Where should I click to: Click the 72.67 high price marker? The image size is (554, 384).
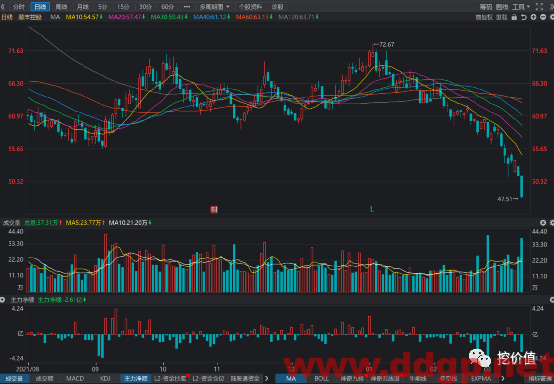[x=384, y=45]
